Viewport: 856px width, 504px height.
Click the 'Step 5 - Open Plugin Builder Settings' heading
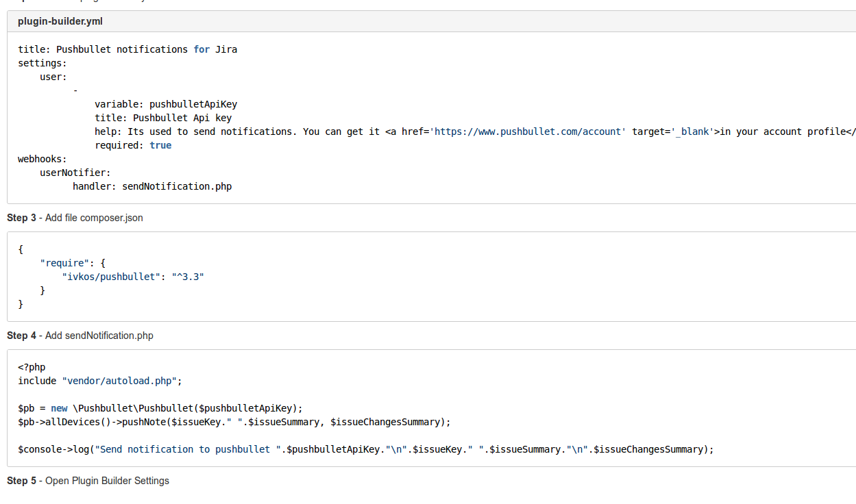click(x=88, y=481)
